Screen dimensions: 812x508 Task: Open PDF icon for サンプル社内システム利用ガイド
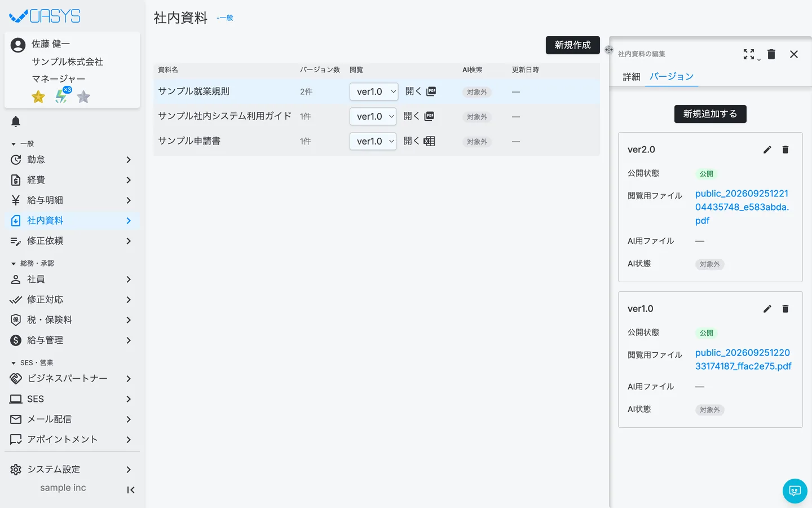[429, 116]
